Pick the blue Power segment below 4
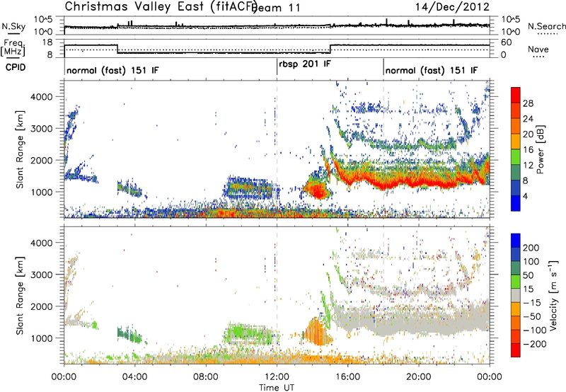The width and height of the screenshot is (566, 392). coord(516,203)
